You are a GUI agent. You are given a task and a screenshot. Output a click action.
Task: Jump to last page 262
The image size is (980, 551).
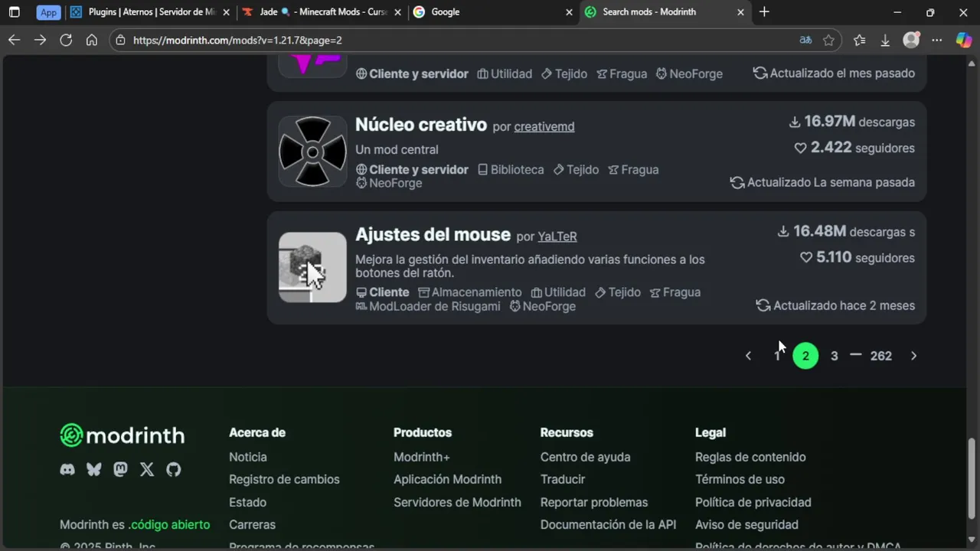(x=881, y=356)
